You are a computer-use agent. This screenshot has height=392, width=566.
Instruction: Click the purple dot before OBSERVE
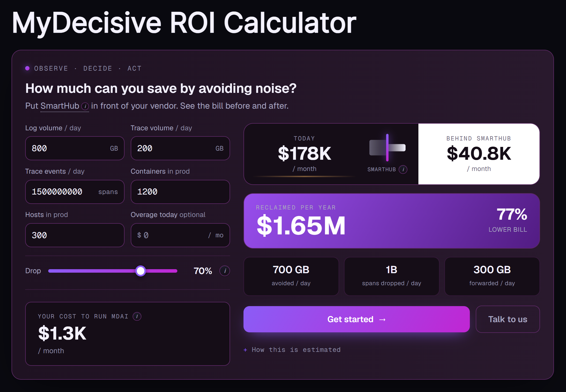[27, 68]
